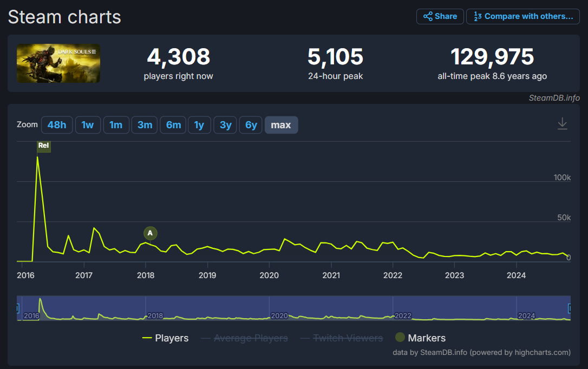Enable the Average Players series
This screenshot has height=369, width=588.
point(245,338)
